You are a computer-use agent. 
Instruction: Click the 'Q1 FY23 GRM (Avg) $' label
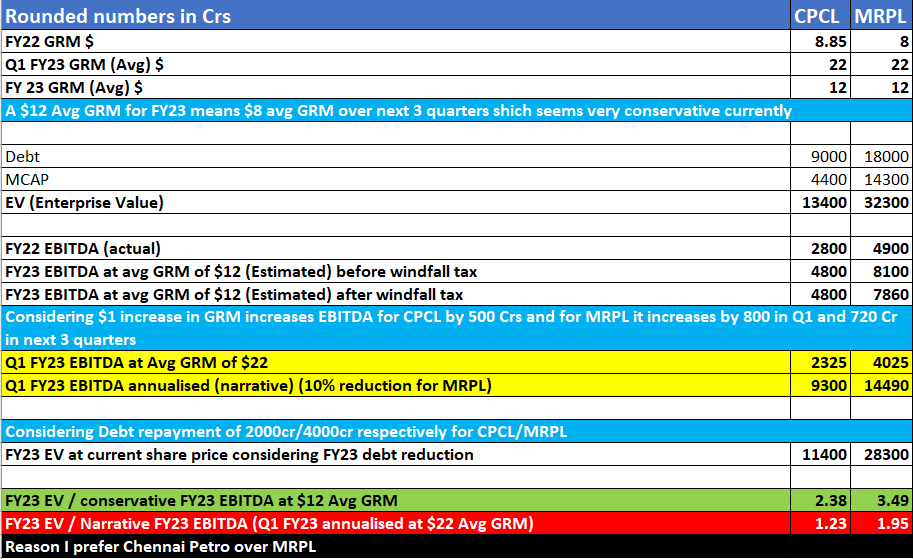[396, 64]
